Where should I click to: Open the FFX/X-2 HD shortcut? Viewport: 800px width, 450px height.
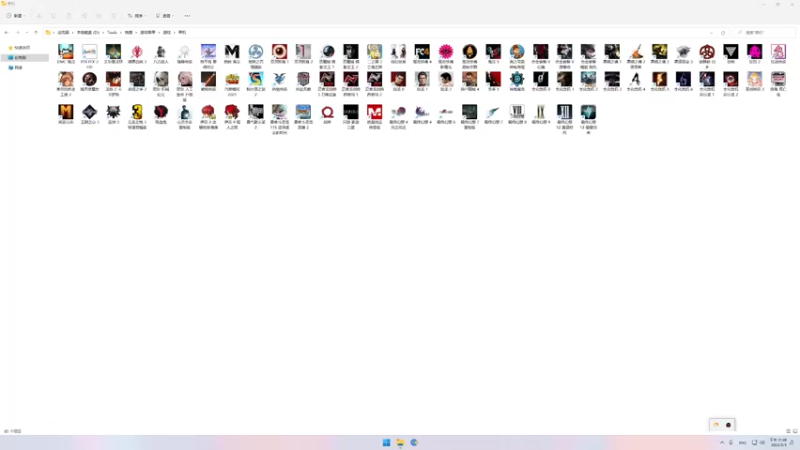(x=89, y=52)
